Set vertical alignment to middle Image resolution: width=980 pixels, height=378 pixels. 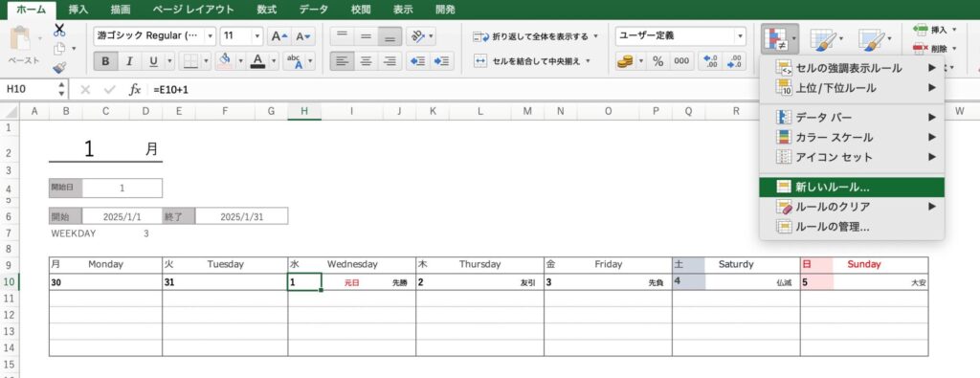[x=366, y=36]
